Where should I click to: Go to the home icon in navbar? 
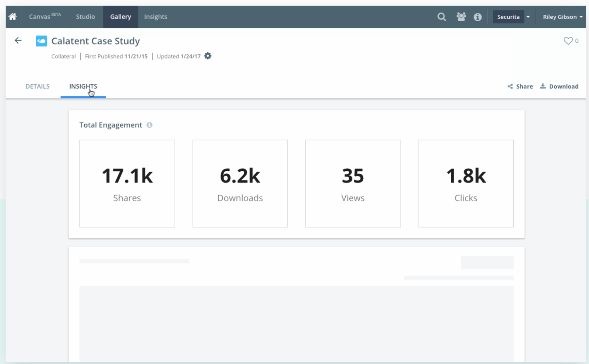[13, 17]
